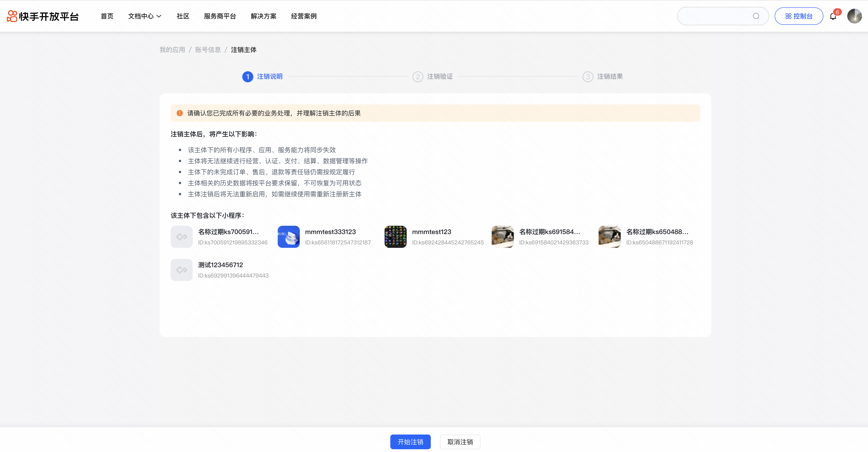Screen dimensions: 868x452
Task: Click the Kuaishou open platform logo
Action: click(x=43, y=16)
